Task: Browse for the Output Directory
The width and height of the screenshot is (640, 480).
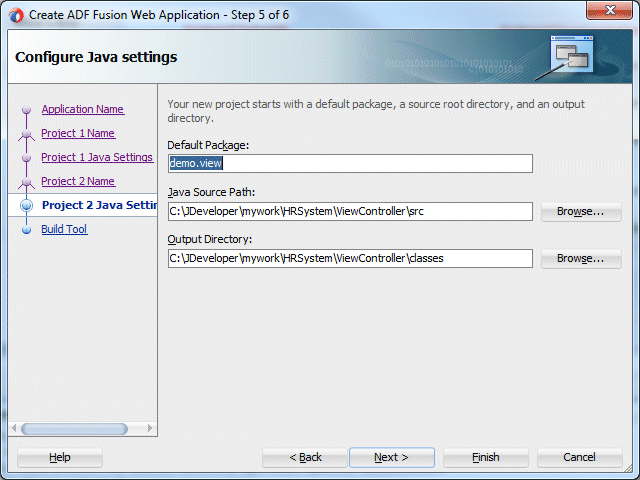Action: tap(581, 258)
